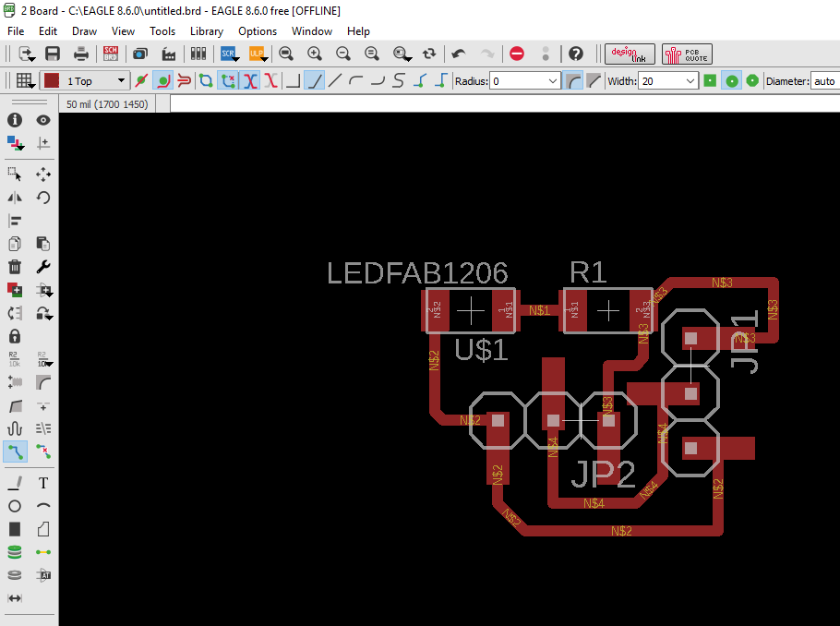
Task: Select the Meander tool
Action: coord(15,428)
